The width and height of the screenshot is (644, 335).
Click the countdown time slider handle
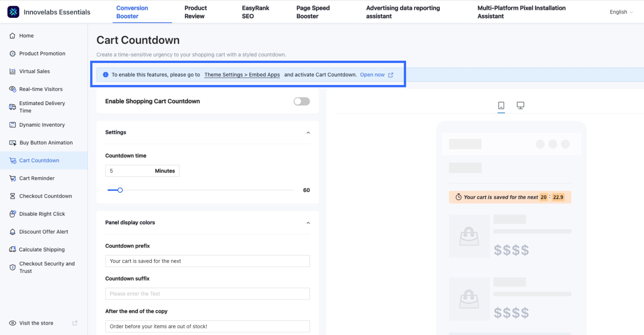120,190
